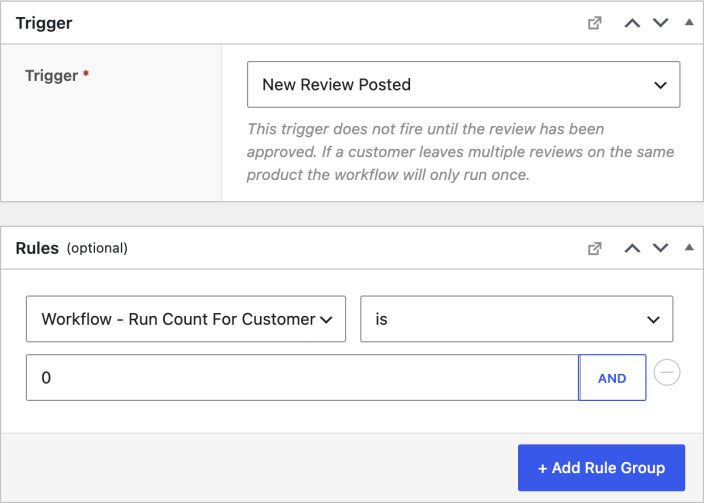
Task: Collapse the Trigger panel with triangle toggle
Action: coord(689,22)
